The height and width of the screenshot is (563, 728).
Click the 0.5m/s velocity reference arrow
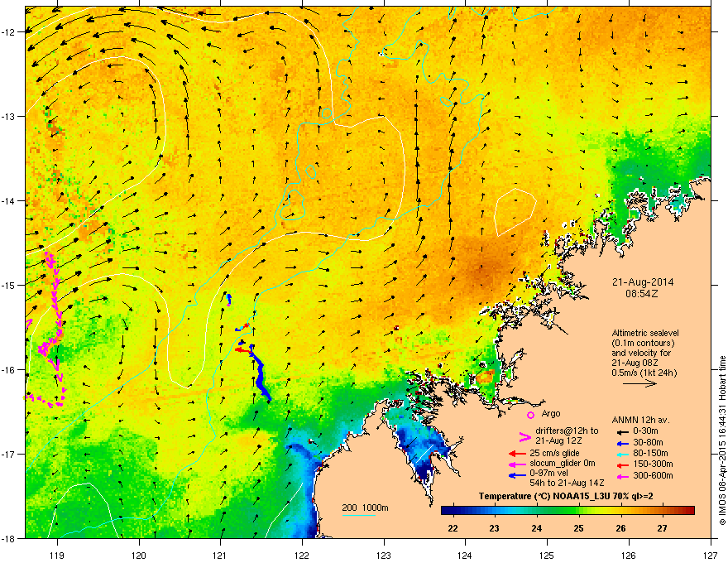pyautogui.click(x=640, y=383)
